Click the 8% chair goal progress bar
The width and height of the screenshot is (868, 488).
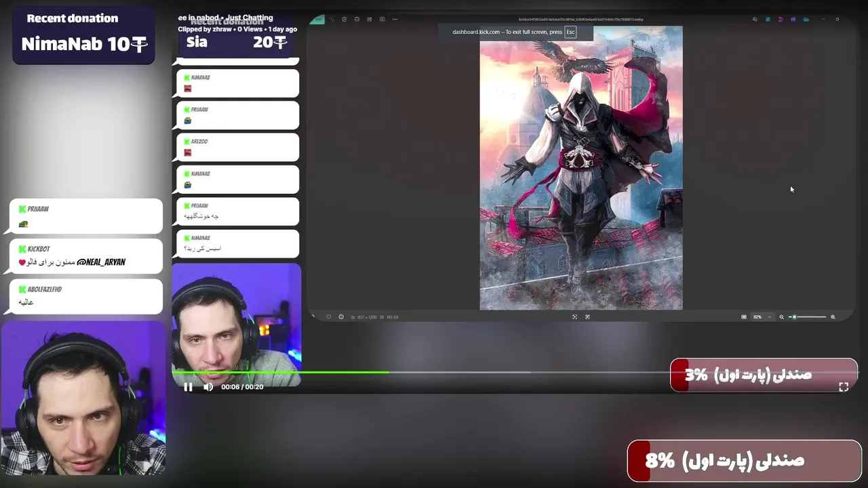point(745,461)
